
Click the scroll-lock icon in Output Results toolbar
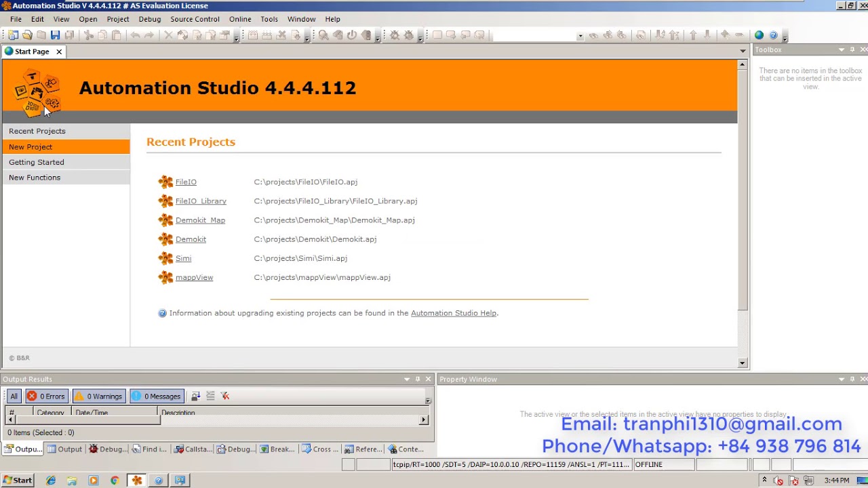[195, 396]
